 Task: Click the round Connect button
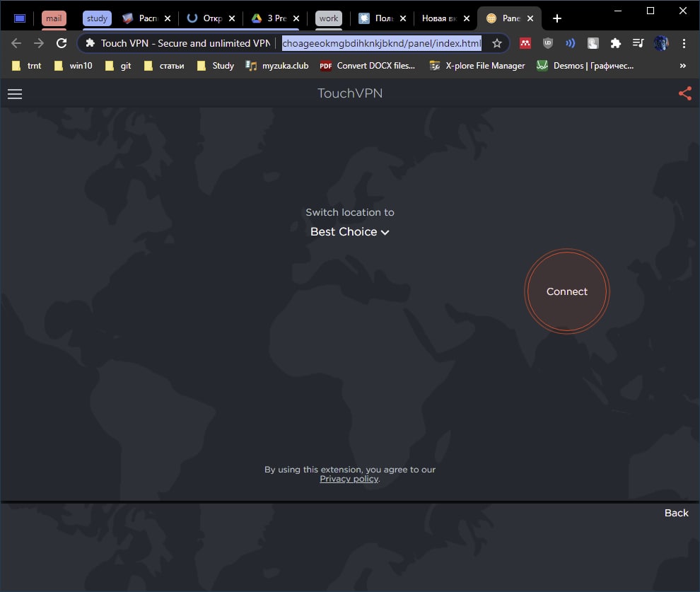tap(566, 291)
